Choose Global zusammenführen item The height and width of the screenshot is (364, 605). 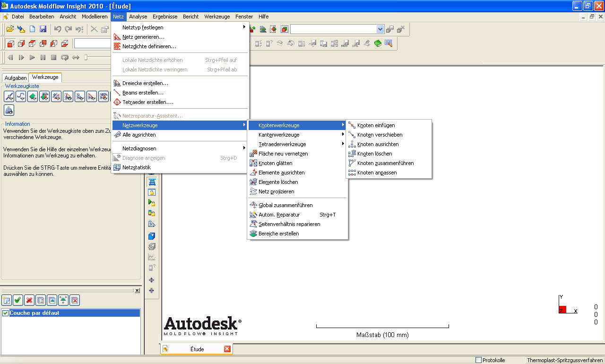(298, 205)
